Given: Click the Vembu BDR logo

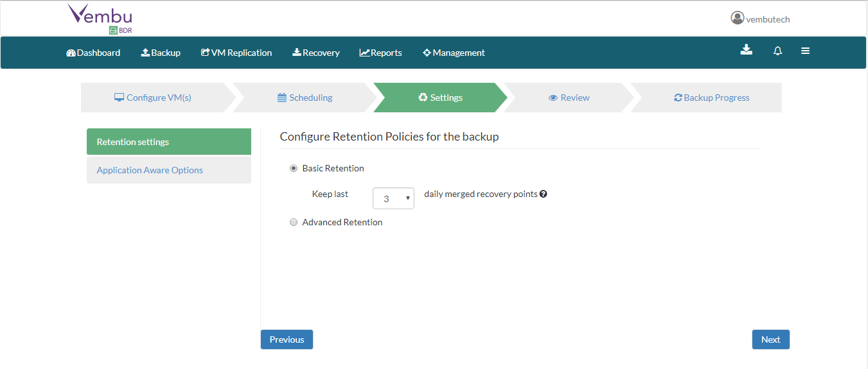Looking at the screenshot, I should coord(100,19).
